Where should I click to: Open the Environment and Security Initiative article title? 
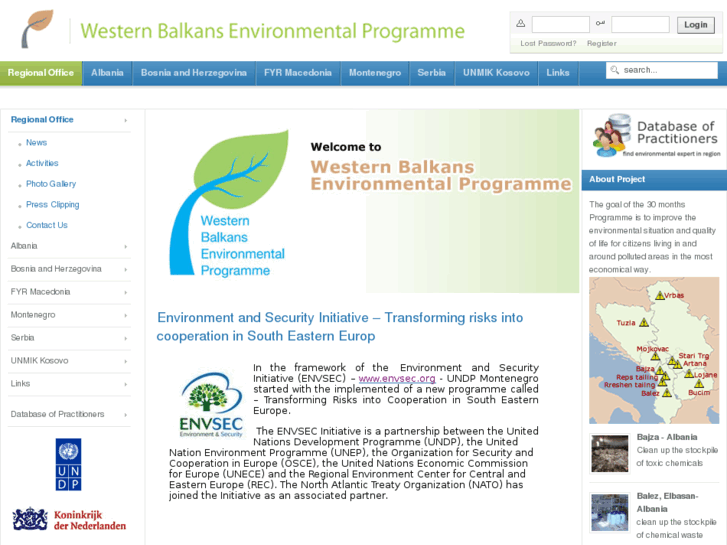340,327
